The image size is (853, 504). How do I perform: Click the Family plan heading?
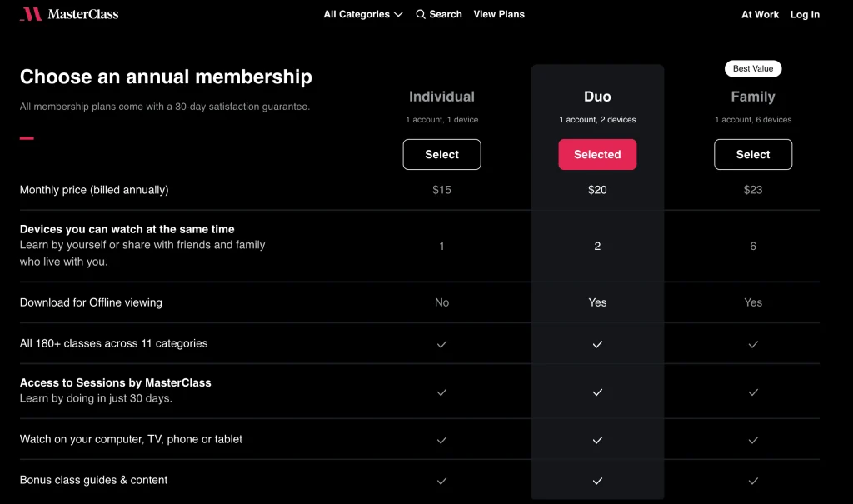coord(753,97)
